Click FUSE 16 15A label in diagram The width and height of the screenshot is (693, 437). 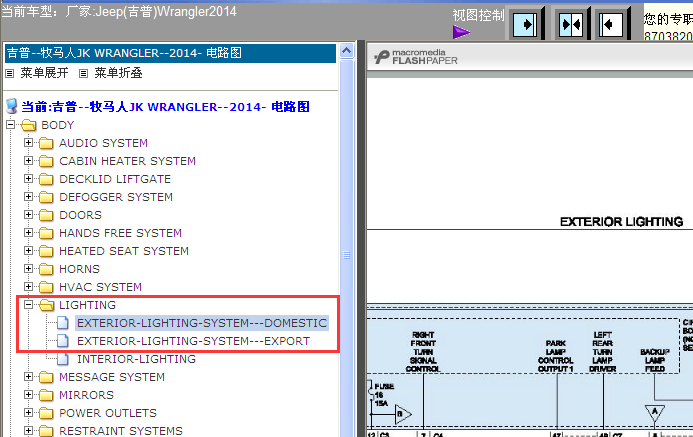pyautogui.click(x=383, y=395)
